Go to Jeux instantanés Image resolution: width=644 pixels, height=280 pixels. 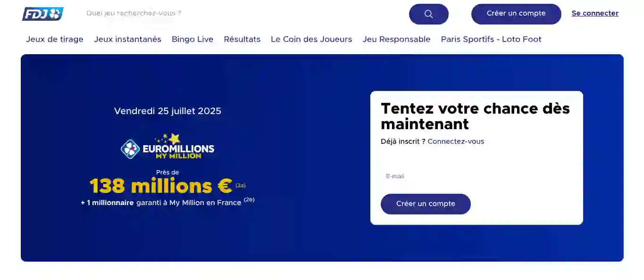pyautogui.click(x=127, y=40)
